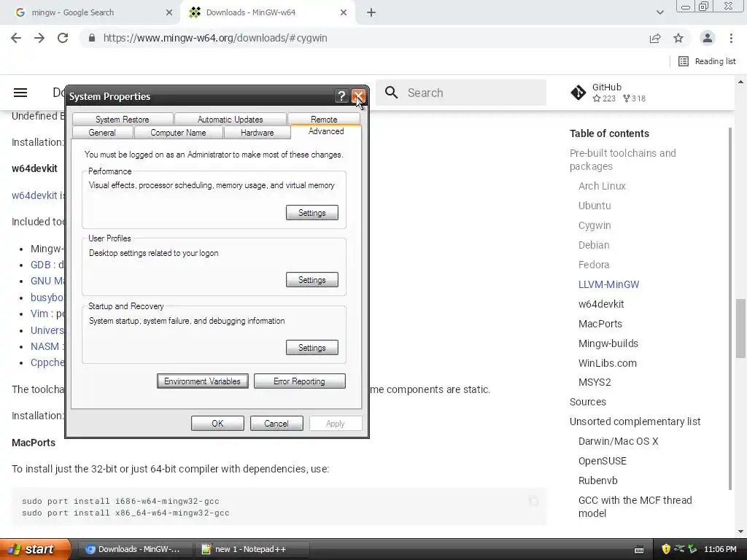Open Pre-built toolchains and packages section
The image size is (747, 560).
coord(622,160)
